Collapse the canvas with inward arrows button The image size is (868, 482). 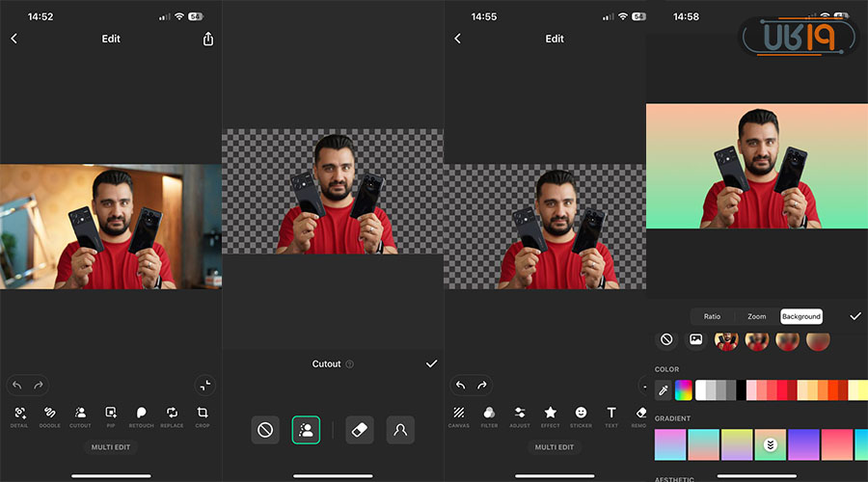pos(203,384)
